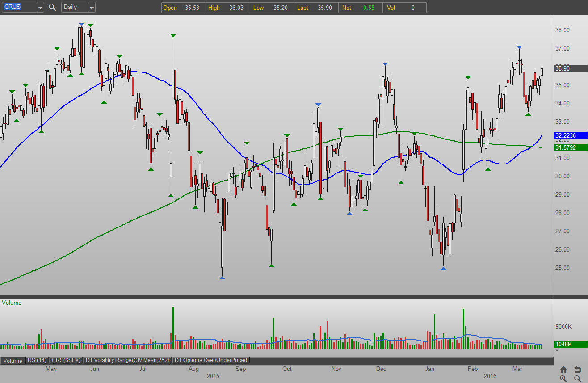Click the Oct date axis label

pos(287,369)
